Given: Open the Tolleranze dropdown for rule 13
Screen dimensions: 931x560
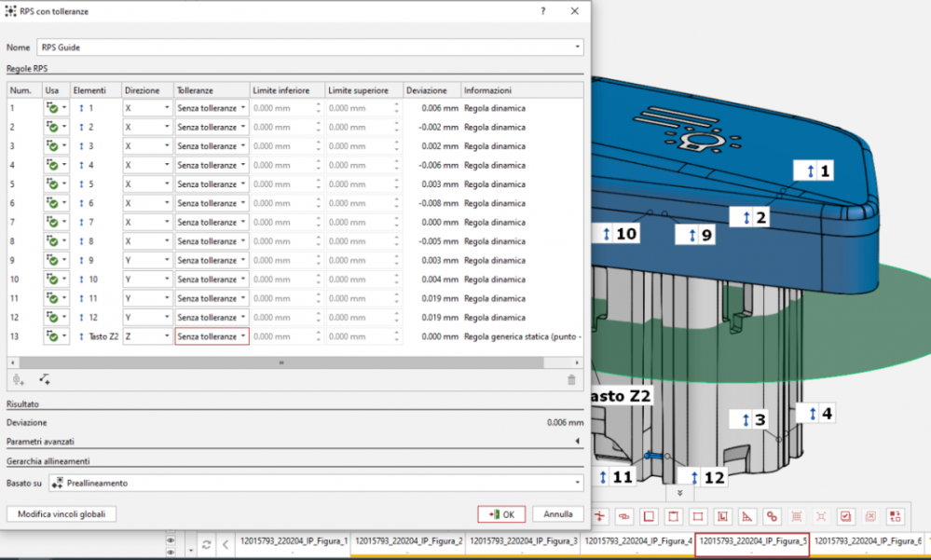Looking at the screenshot, I should click(x=212, y=336).
